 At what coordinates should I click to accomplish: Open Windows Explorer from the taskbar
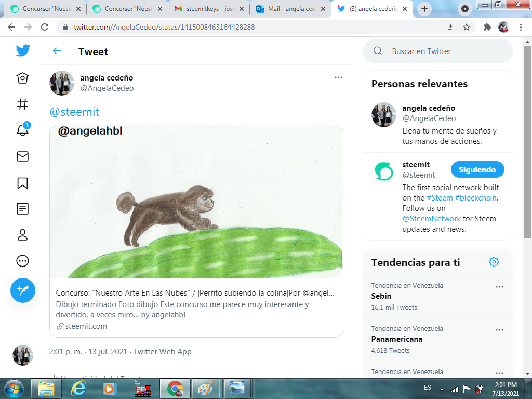tap(46, 389)
